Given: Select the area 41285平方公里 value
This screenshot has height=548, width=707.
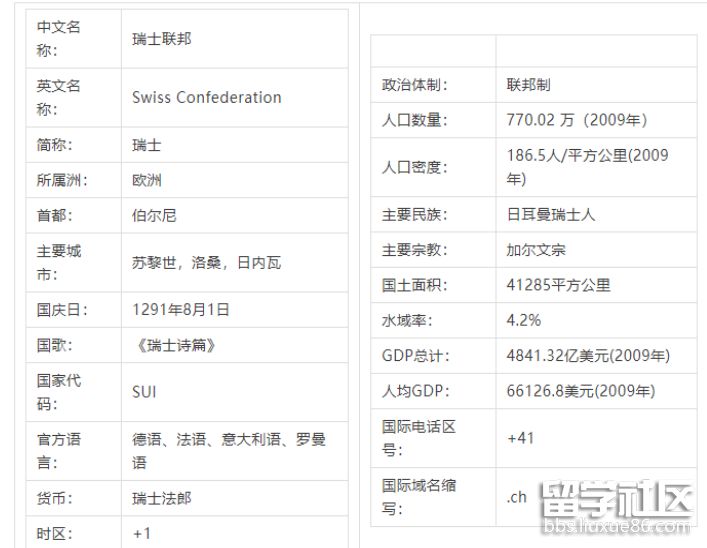Looking at the screenshot, I should pyautogui.click(x=559, y=285).
